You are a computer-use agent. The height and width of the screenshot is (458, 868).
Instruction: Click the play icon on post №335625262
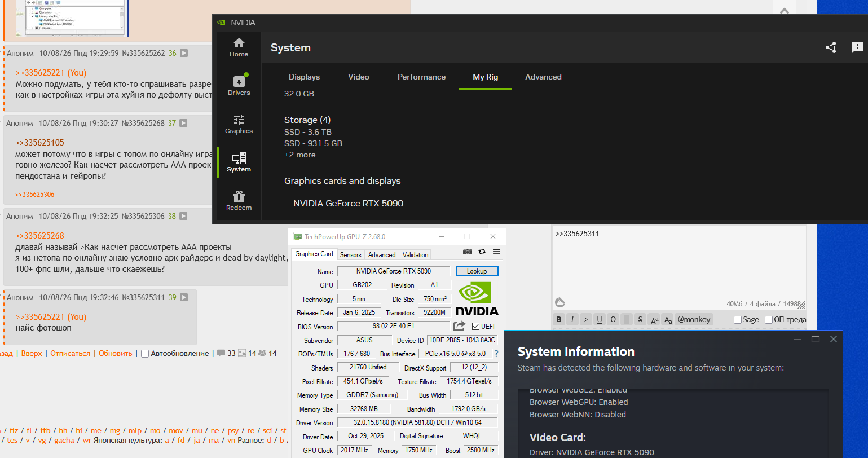point(184,53)
